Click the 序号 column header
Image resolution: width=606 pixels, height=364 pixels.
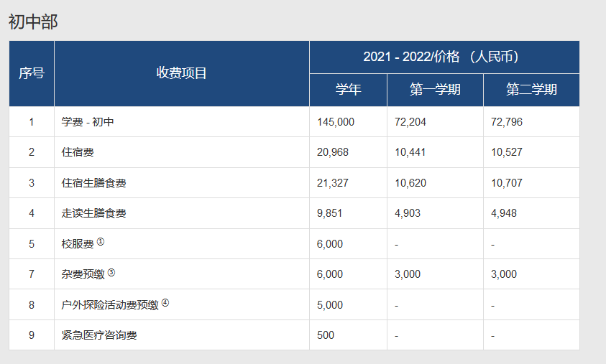point(32,73)
